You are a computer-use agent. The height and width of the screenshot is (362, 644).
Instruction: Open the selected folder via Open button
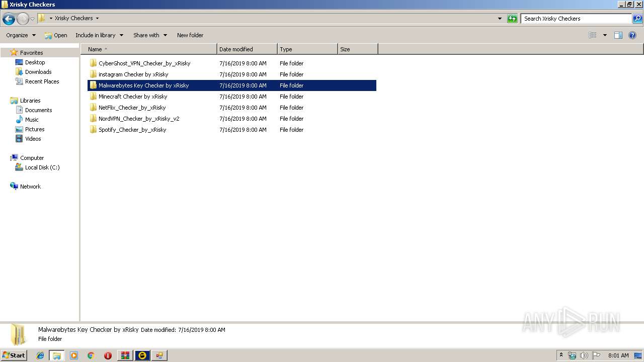coord(56,35)
